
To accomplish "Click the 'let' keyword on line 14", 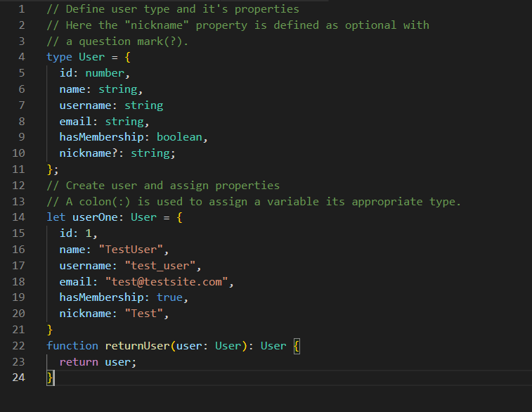I will [56, 218].
